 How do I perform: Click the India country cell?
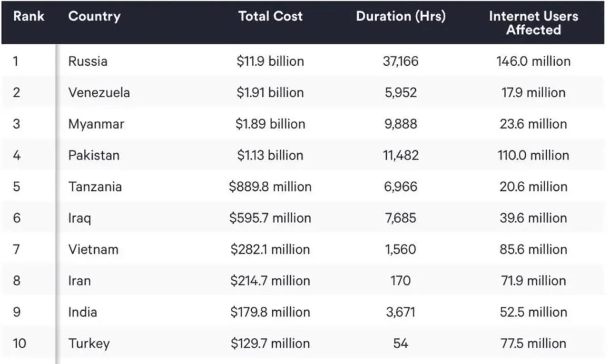coord(82,312)
